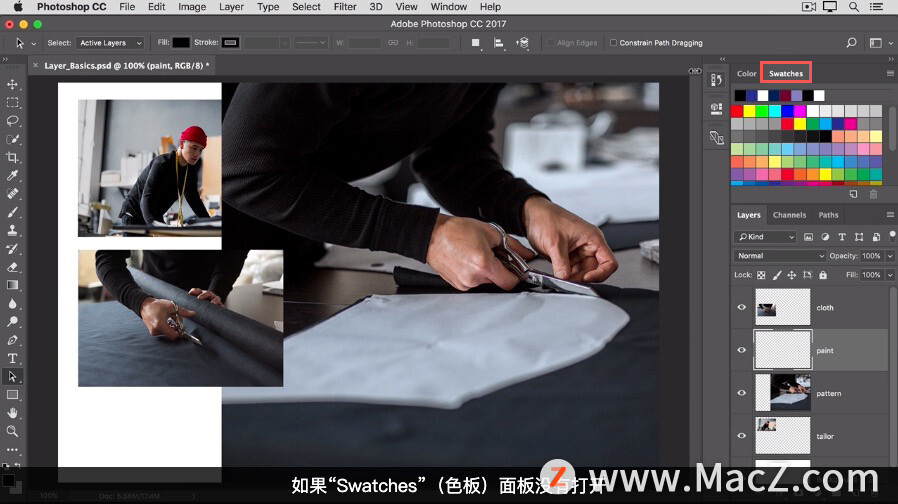Viewport: 898px width, 504px height.
Task: Select the Rectangle shape tool
Action: 12,395
